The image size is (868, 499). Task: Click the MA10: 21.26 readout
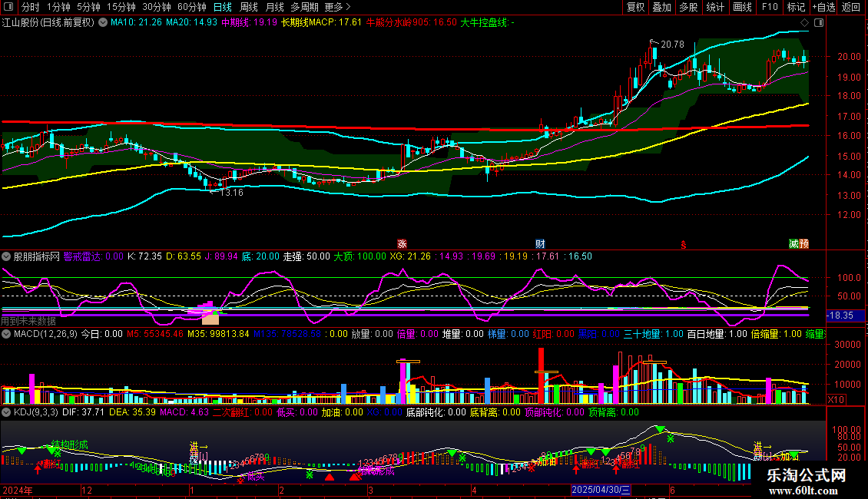(x=136, y=23)
